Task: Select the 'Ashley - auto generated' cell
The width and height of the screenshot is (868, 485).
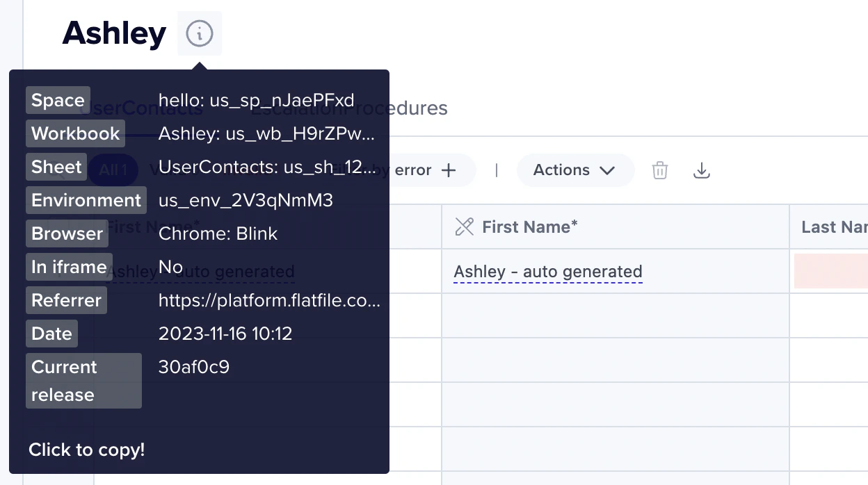Action: (616, 271)
